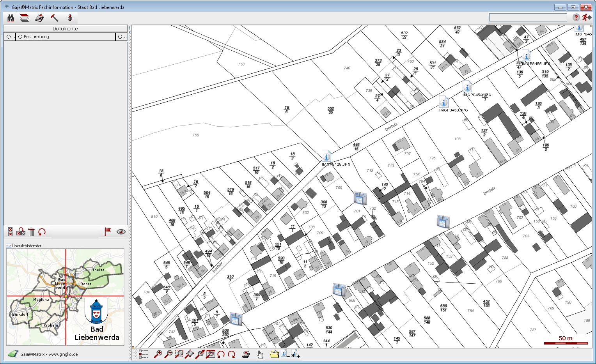This screenshot has height=364, width=596.
Task: Activate the zoom in magnifier
Action: (158, 354)
